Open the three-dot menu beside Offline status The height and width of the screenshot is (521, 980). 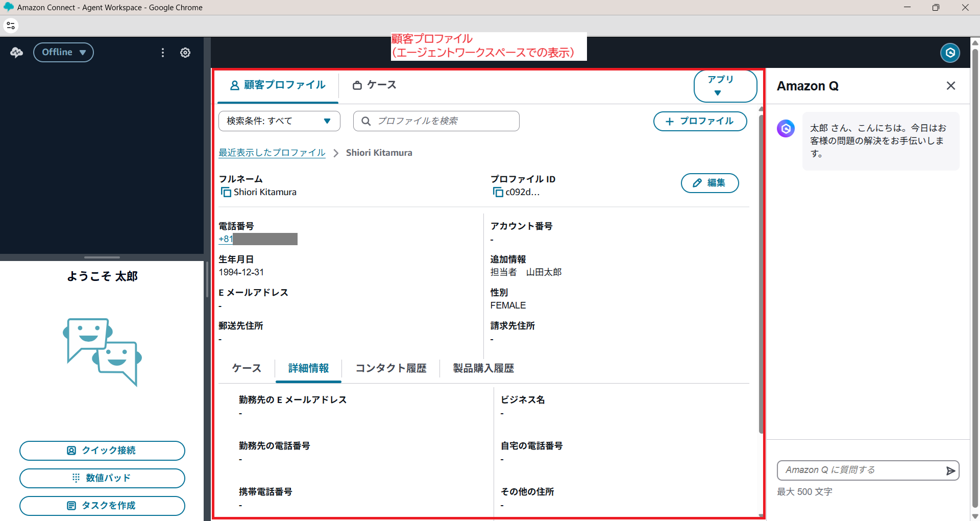[162, 53]
